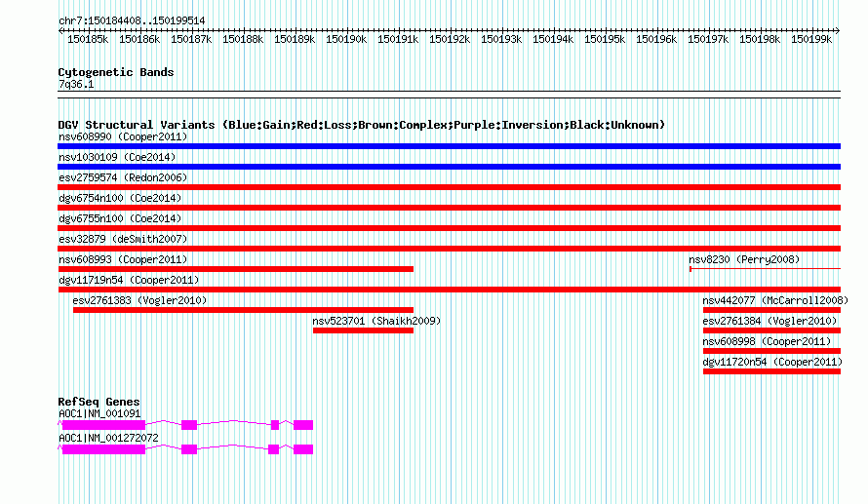This screenshot has width=868, height=504.
Task: Click the dgv11719n54 (Cooper2011) label
Action: (x=129, y=280)
